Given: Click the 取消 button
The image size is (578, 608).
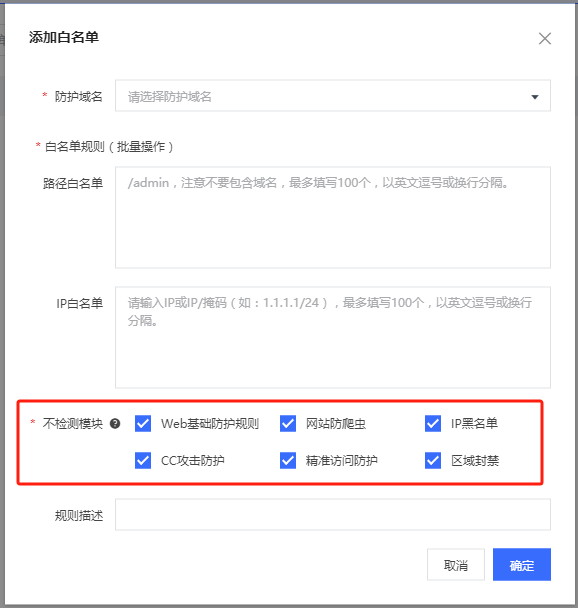Looking at the screenshot, I should [x=456, y=565].
